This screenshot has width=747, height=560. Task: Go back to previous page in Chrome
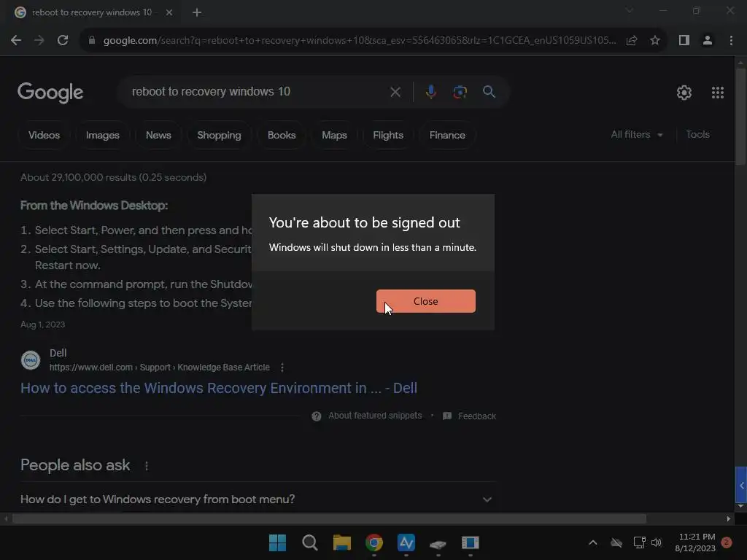pyautogui.click(x=16, y=41)
